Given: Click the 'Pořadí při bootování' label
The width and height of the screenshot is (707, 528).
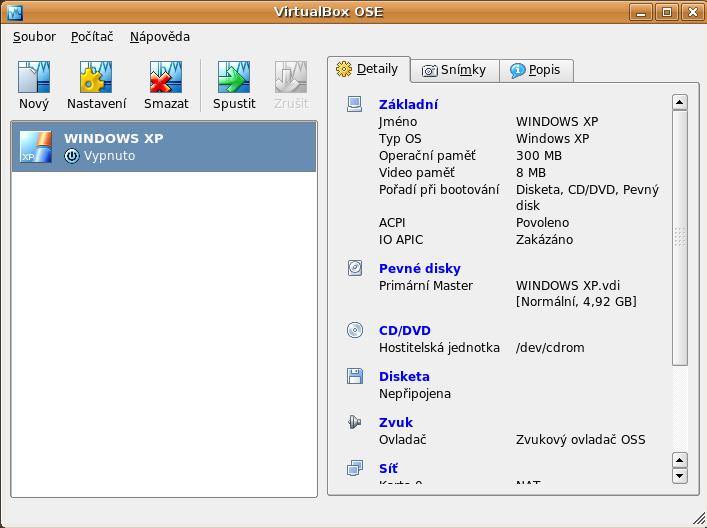Looking at the screenshot, I should pyautogui.click(x=439, y=190).
